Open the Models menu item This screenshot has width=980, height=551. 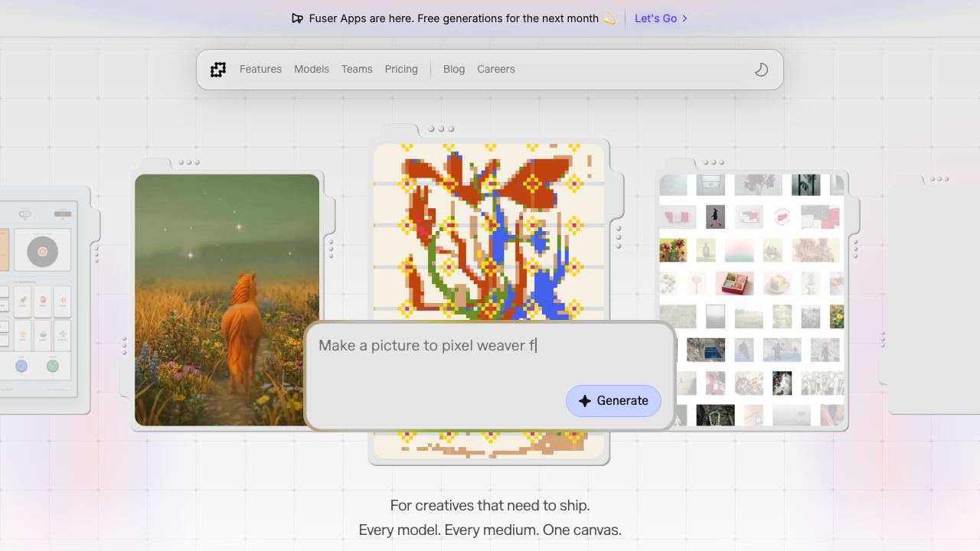(x=312, y=69)
